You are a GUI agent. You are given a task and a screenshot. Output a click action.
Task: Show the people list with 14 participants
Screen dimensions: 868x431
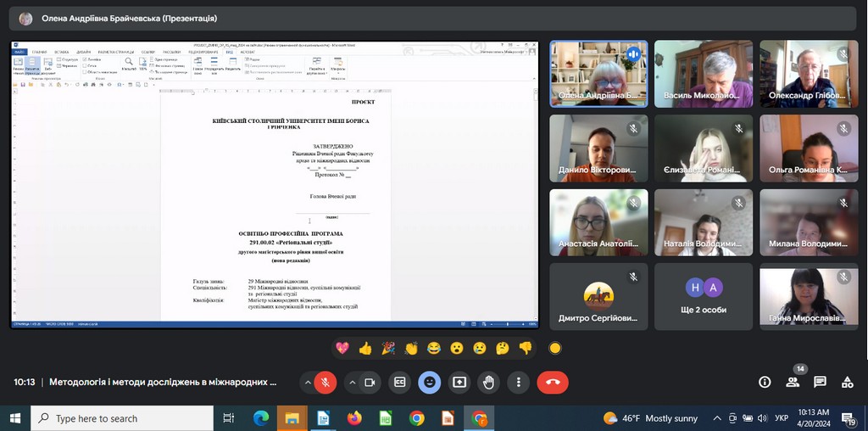click(x=793, y=383)
